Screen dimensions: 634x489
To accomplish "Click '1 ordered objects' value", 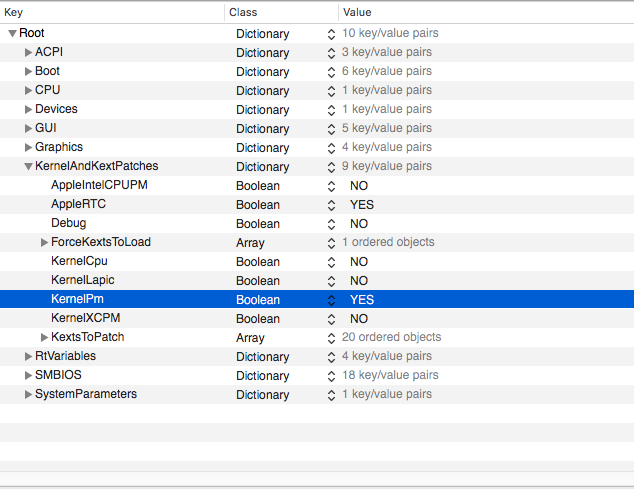I will pyautogui.click(x=388, y=242).
